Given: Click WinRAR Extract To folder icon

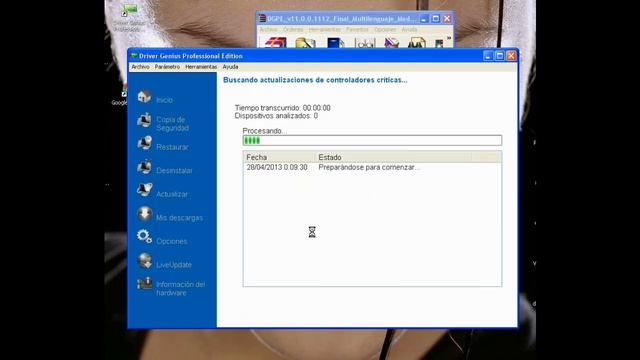Looking at the screenshot, I should [x=305, y=42].
